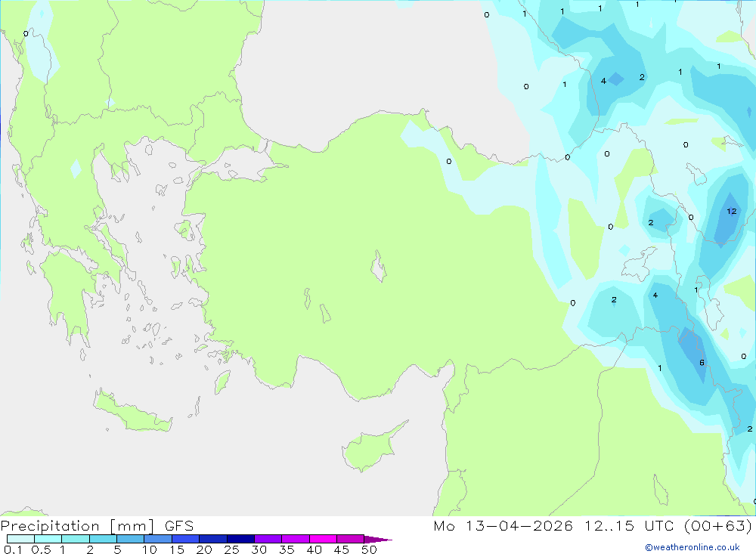Click the '50' legend scale label
Image resolution: width=756 pixels, height=554 pixels.
click(x=370, y=549)
